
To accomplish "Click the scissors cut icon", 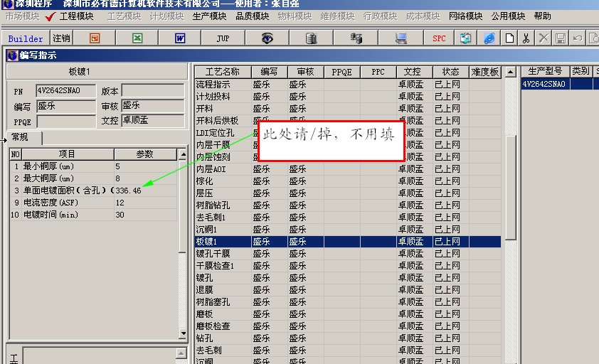I will pyautogui.click(x=526, y=38).
